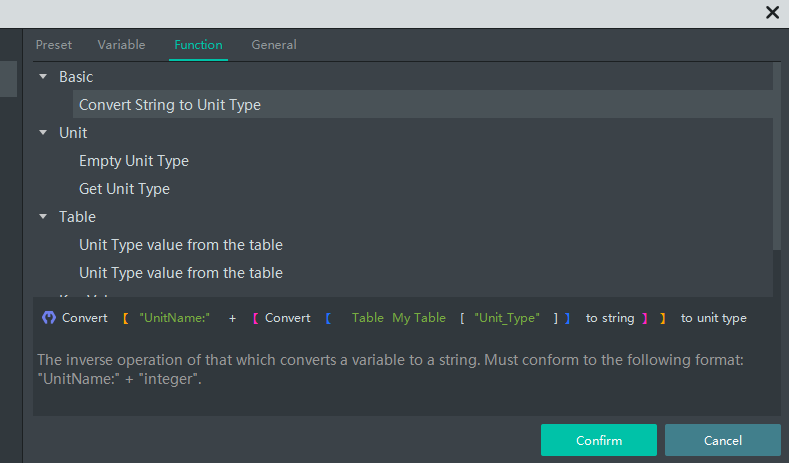Select first Unit Type value from the table
This screenshot has width=789, height=463.
coord(181,244)
